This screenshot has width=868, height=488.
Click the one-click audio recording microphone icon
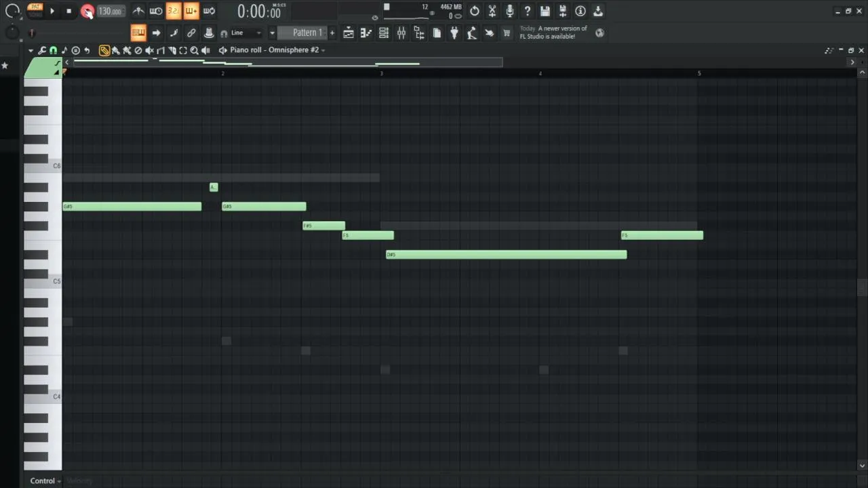pyautogui.click(x=510, y=11)
